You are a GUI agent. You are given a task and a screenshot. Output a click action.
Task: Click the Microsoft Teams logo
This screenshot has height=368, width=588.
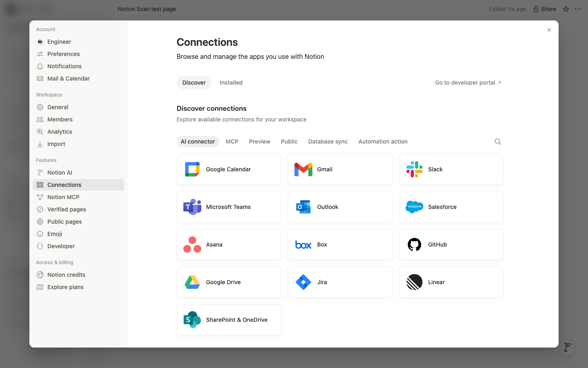point(192,207)
